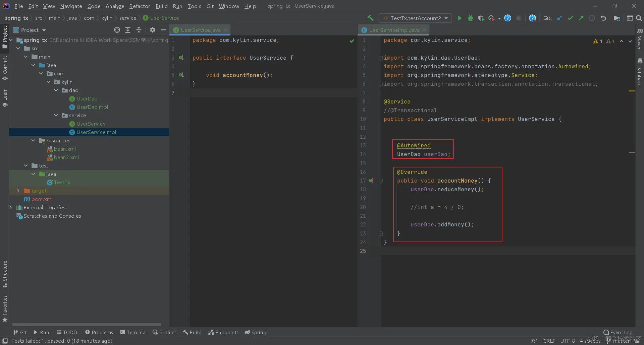Toggle the Maven tool window on right edge
Screen dimensions: 644x345
pyautogui.click(x=639, y=40)
